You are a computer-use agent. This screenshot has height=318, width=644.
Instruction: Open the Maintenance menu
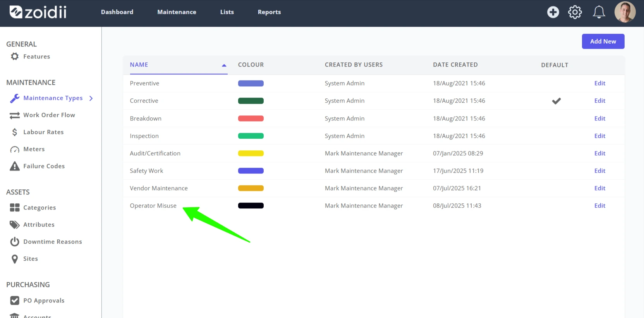click(x=177, y=12)
